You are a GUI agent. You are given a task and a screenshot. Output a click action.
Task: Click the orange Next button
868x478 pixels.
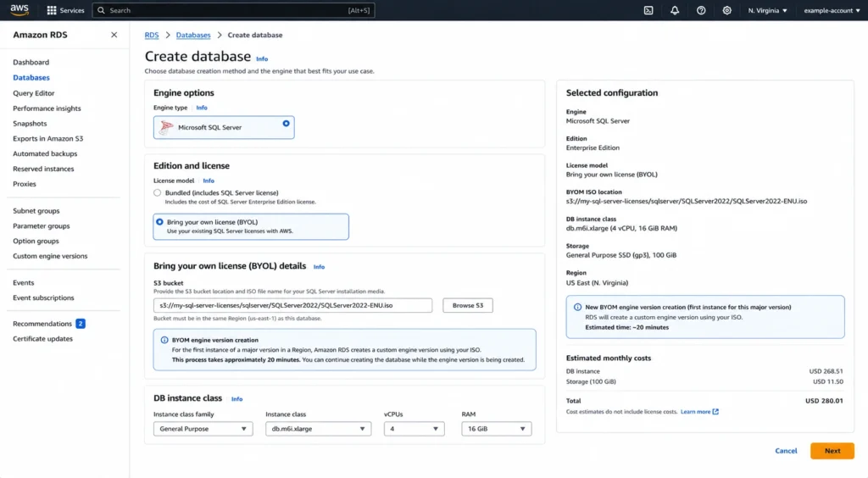tap(832, 451)
